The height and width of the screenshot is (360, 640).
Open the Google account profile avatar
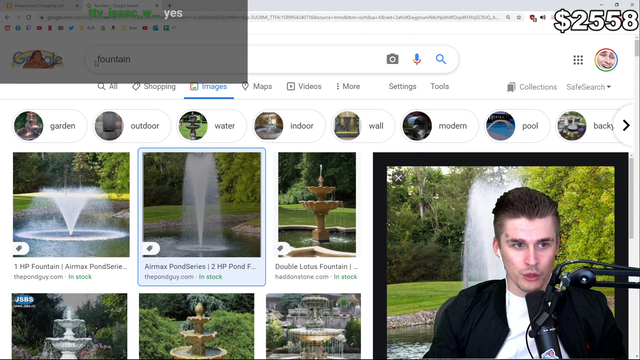[606, 60]
